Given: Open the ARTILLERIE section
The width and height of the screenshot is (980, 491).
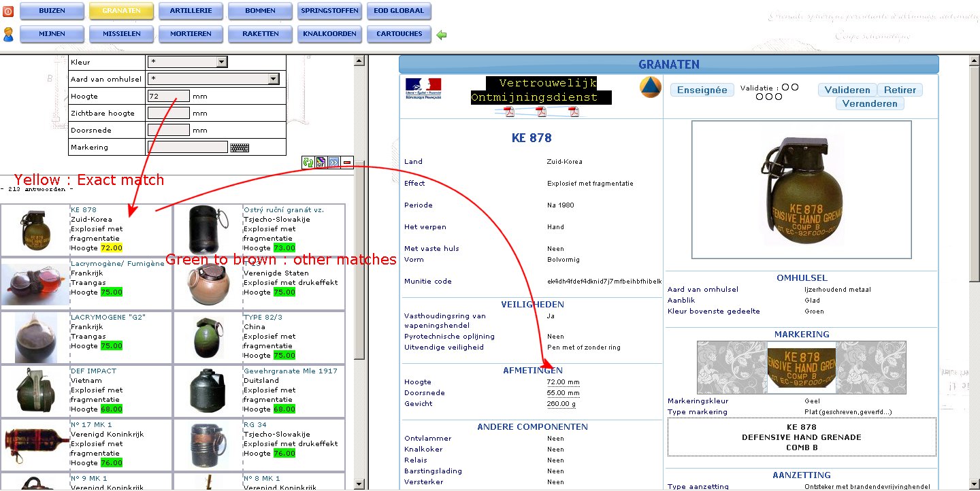Looking at the screenshot, I should pos(191,11).
